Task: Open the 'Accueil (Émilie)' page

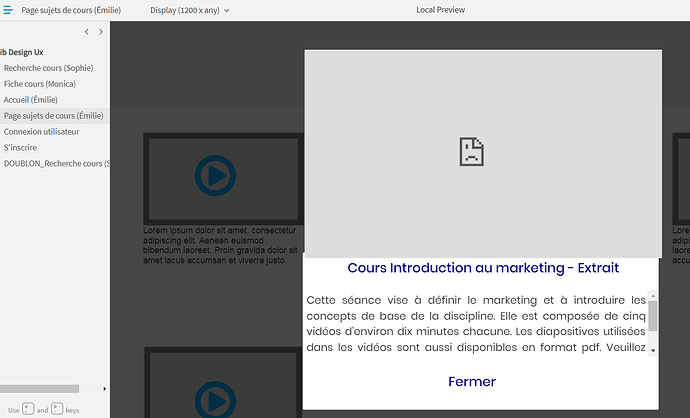Action: pyautogui.click(x=31, y=100)
